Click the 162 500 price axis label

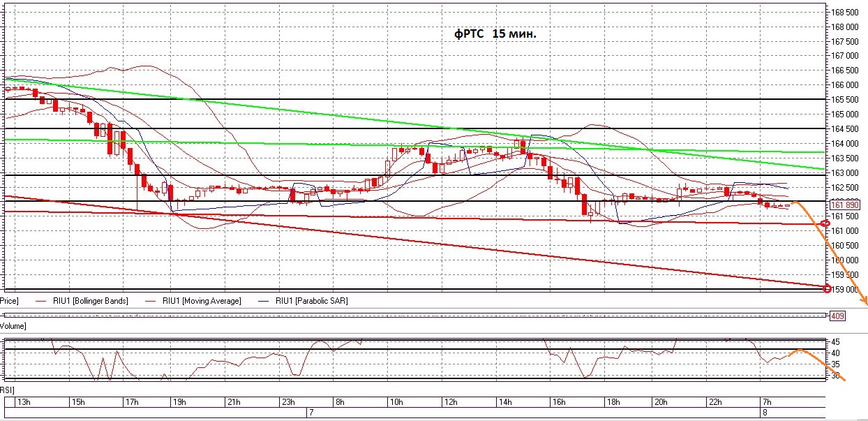coord(845,187)
